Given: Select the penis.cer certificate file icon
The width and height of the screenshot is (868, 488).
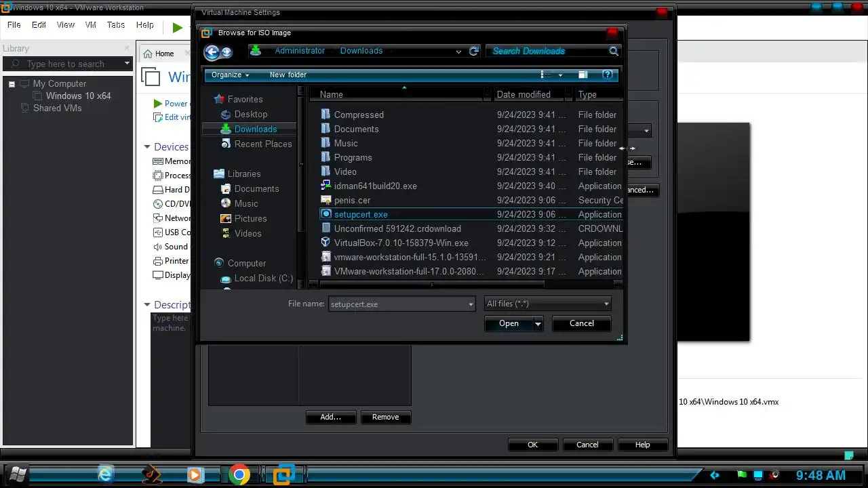Looking at the screenshot, I should (x=326, y=200).
